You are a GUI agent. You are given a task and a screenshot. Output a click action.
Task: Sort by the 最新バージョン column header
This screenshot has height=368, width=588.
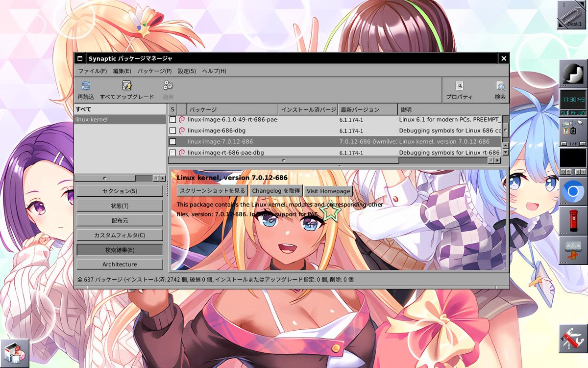(367, 109)
